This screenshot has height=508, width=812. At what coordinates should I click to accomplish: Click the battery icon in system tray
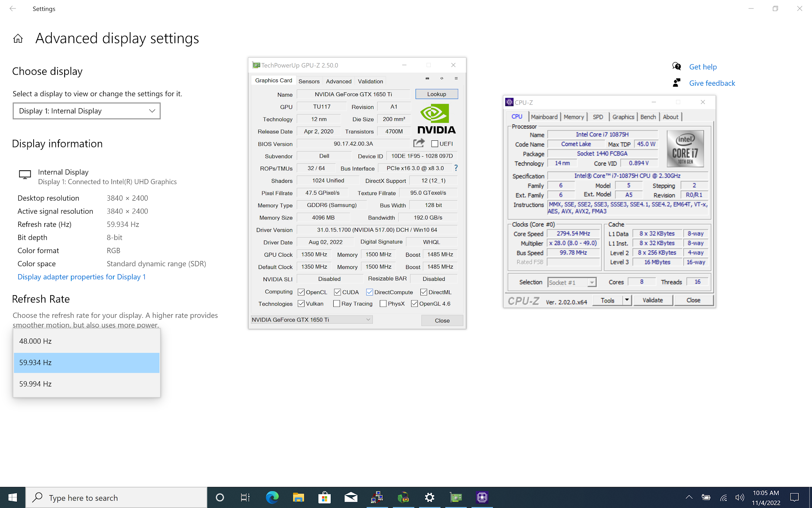706,498
